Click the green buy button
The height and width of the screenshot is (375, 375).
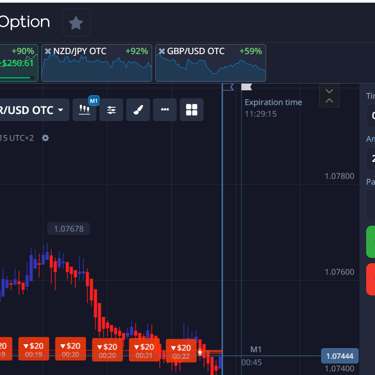point(370,242)
